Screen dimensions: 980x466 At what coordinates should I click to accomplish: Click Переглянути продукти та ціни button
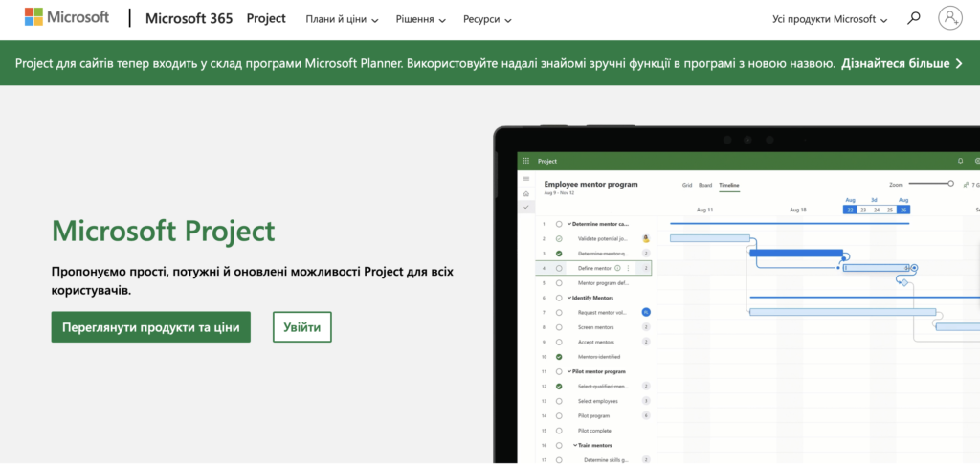click(150, 327)
